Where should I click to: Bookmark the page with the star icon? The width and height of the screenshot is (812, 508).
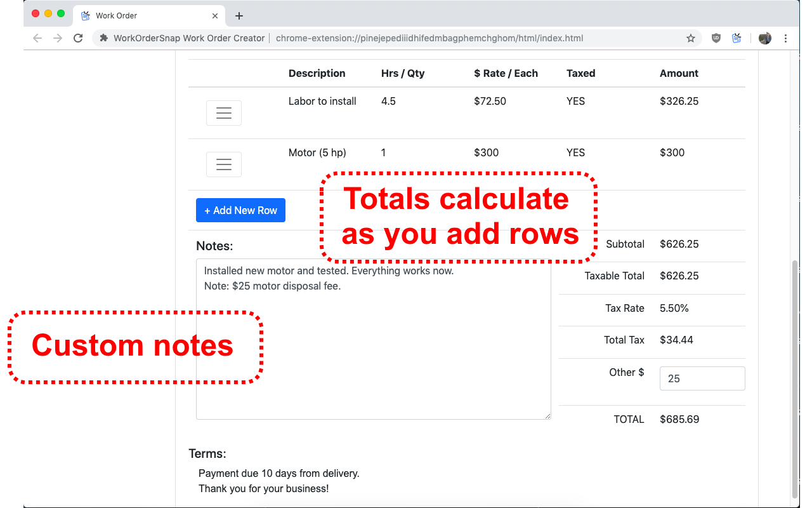[x=691, y=38]
